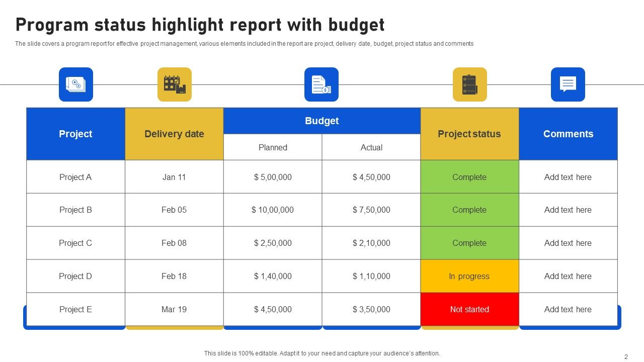This screenshot has height=362, width=644.
Task: Select the Feb 08 delivery date
Action: click(x=174, y=243)
